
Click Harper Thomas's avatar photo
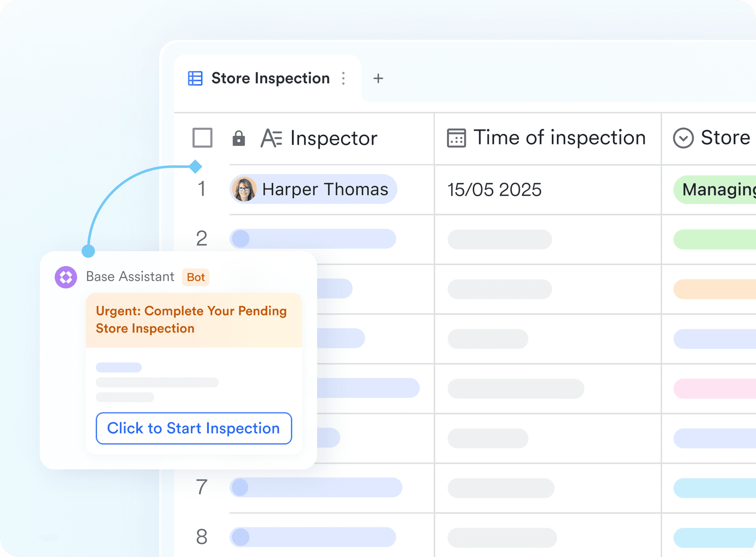(244, 189)
